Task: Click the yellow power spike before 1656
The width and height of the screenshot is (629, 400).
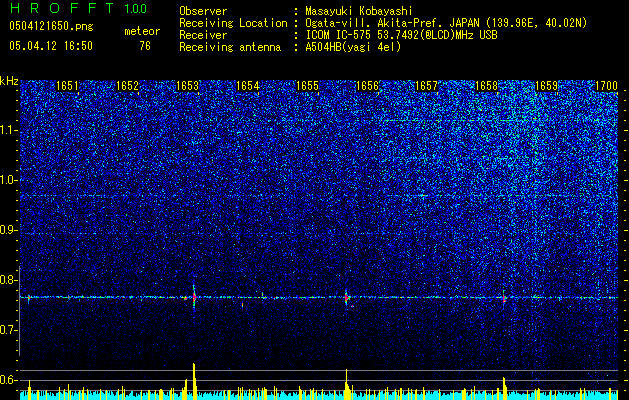Action: click(346, 384)
